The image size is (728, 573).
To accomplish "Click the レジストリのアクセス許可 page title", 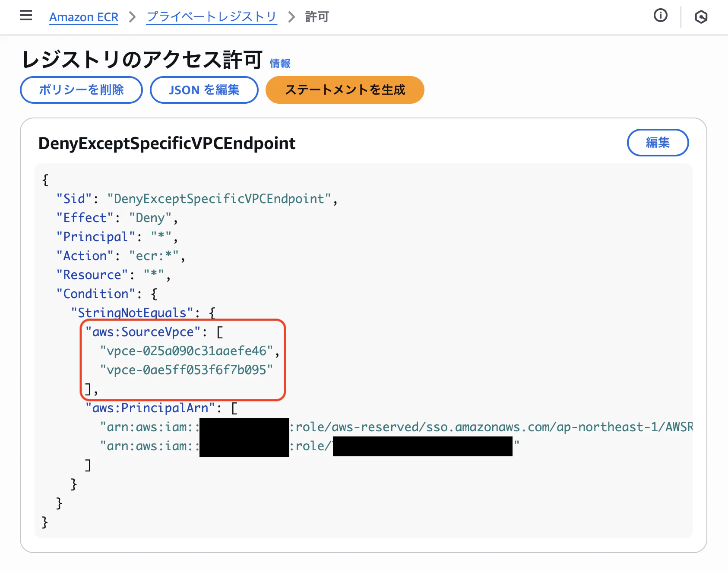I will click(142, 60).
